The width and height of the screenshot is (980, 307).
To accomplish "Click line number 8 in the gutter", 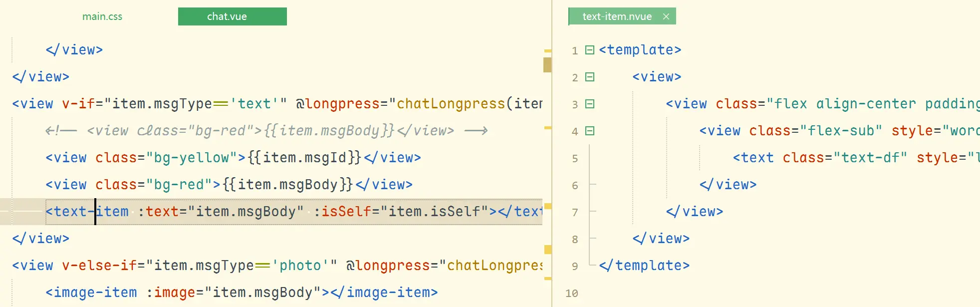I will coord(575,240).
